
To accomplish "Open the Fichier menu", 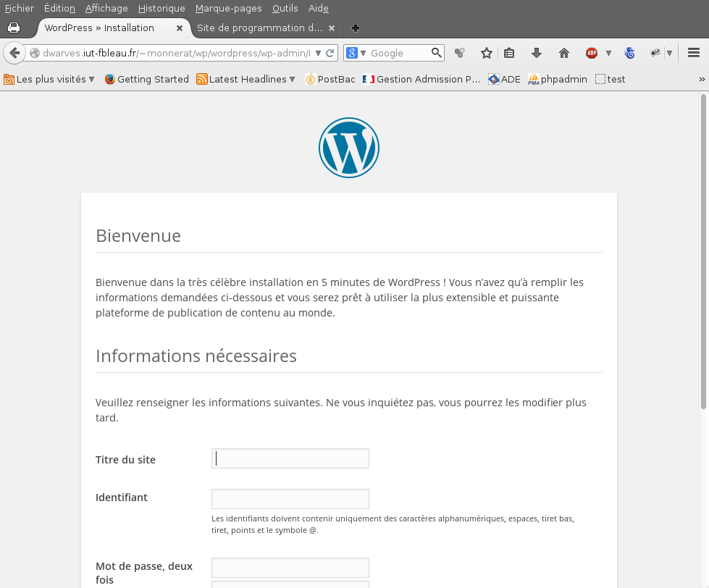I will click(x=20, y=8).
